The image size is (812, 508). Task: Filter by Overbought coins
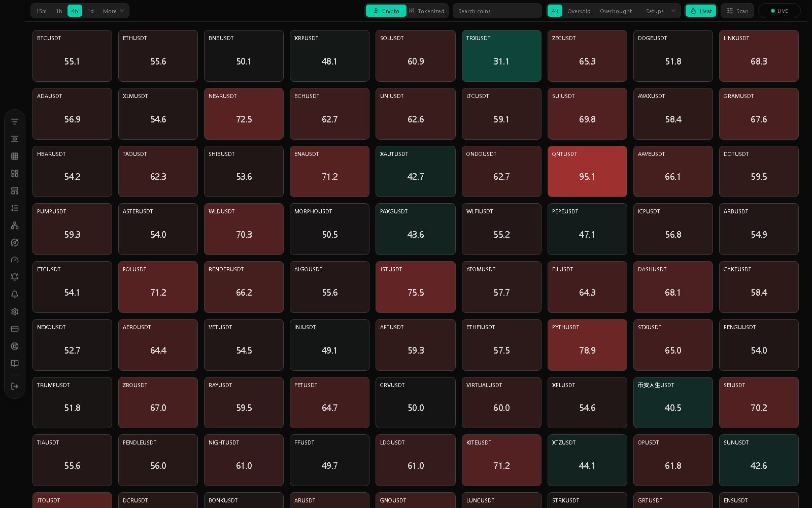616,11
